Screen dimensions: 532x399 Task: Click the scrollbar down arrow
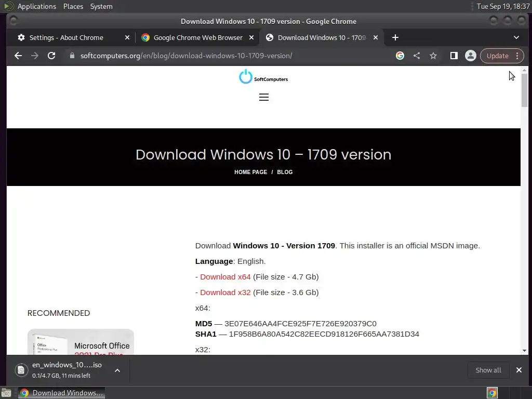pos(525,351)
